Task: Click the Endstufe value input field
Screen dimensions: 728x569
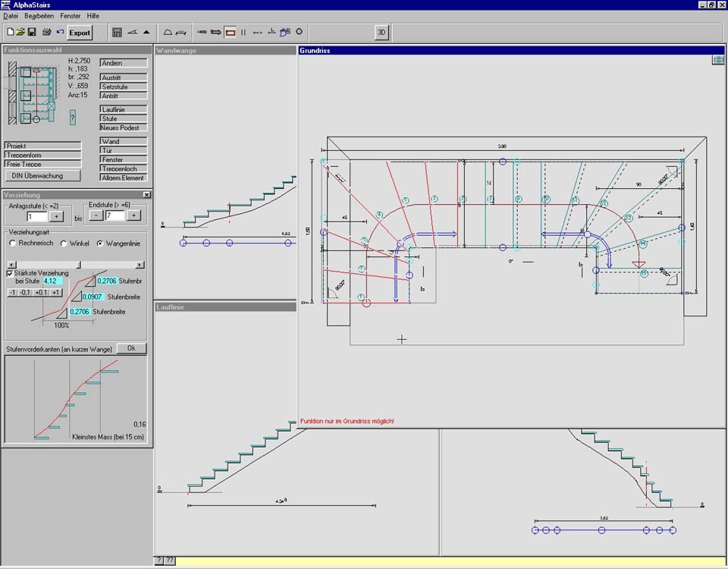Action: (114, 215)
